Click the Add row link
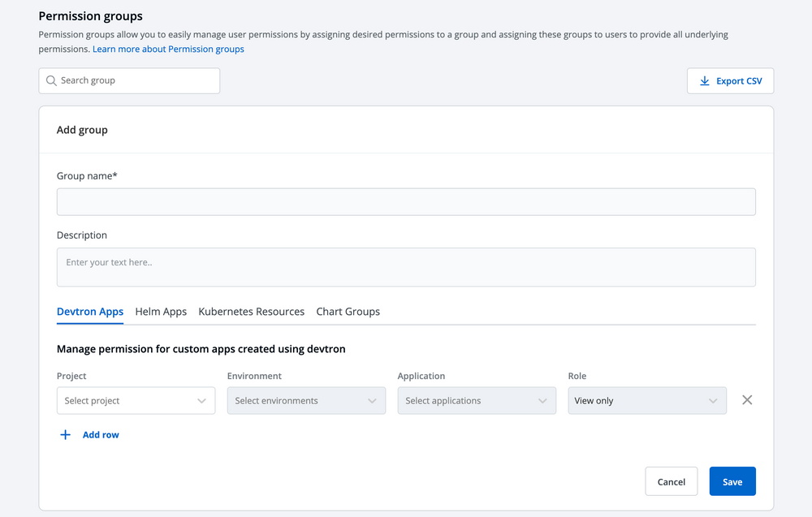 tap(100, 434)
